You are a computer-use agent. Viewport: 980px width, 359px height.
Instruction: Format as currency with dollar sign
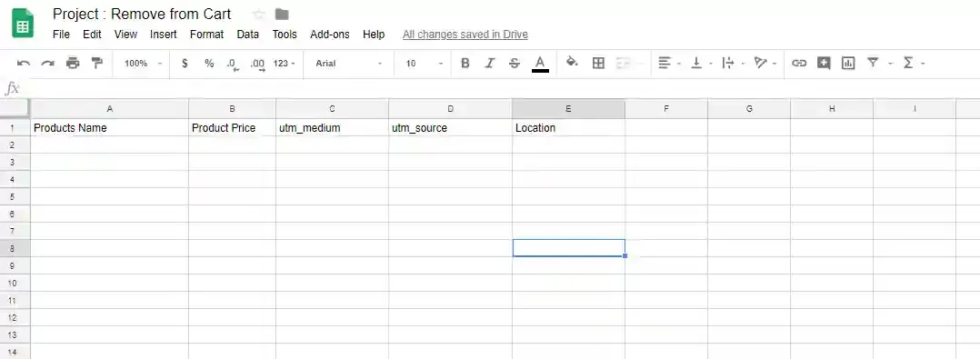(x=185, y=63)
